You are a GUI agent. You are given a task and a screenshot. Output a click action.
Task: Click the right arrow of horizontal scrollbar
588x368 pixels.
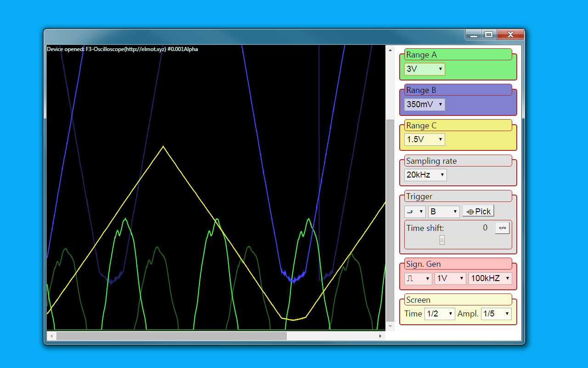tap(380, 336)
